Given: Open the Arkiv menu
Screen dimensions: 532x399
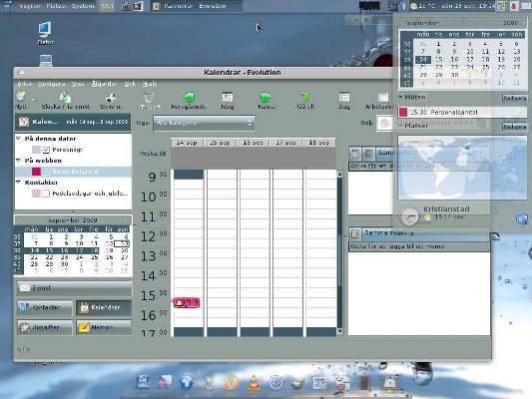Looking at the screenshot, I should click(x=24, y=84).
